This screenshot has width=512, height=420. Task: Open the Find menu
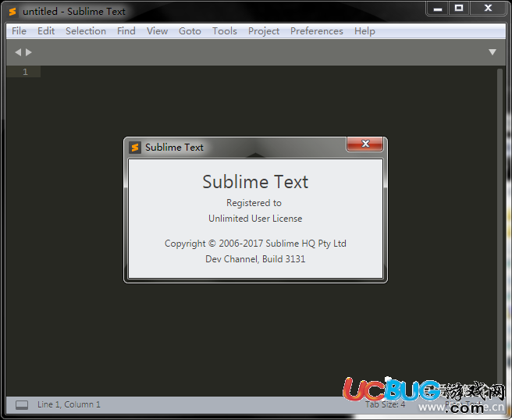click(x=126, y=31)
